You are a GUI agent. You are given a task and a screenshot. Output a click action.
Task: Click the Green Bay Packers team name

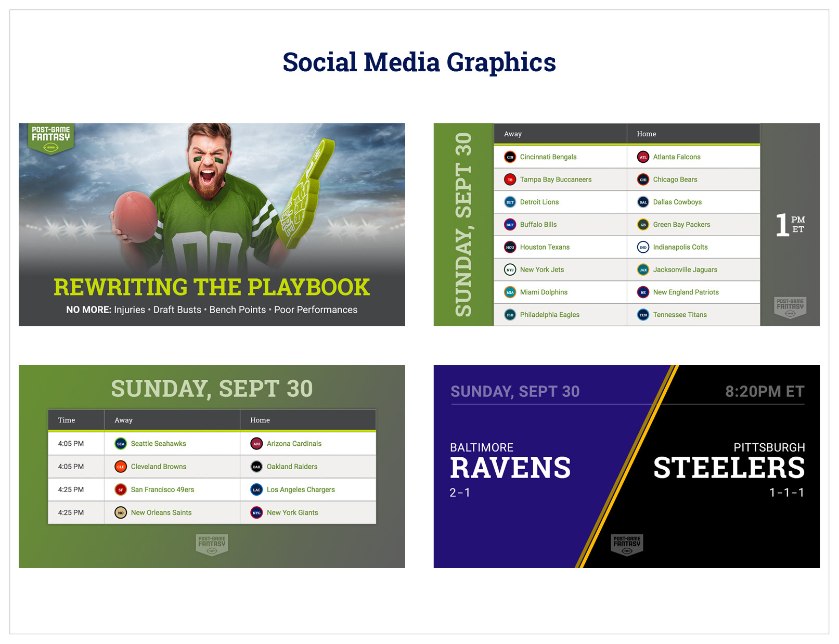tap(681, 225)
